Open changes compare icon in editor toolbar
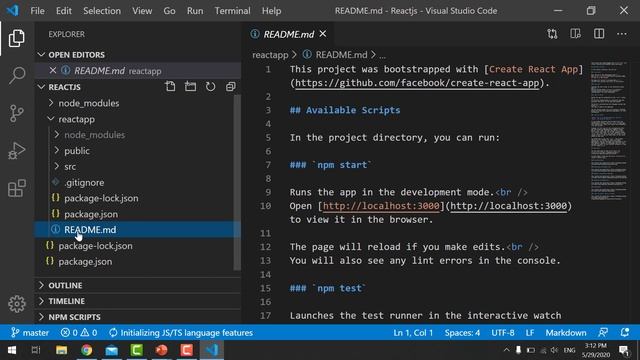Screen dimensions: 640x360 [x=552, y=34]
